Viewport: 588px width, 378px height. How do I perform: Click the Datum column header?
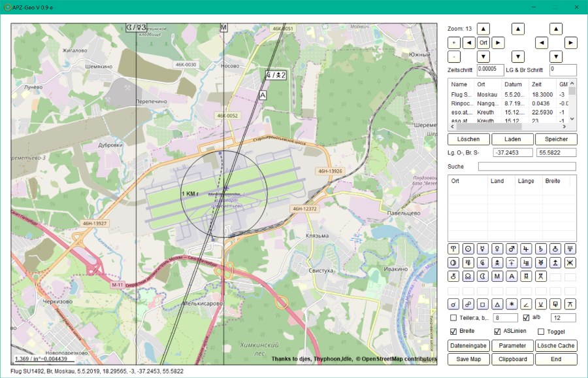click(515, 84)
